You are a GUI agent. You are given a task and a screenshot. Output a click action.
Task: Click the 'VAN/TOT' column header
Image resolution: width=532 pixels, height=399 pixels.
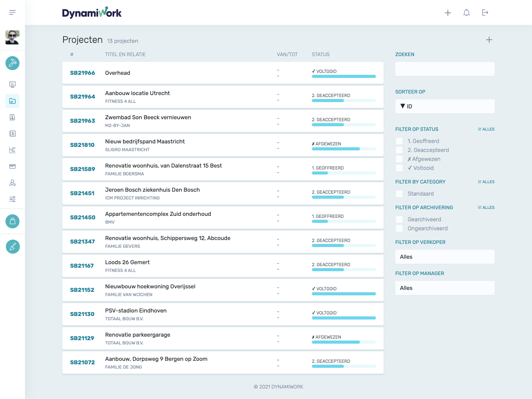point(287,55)
